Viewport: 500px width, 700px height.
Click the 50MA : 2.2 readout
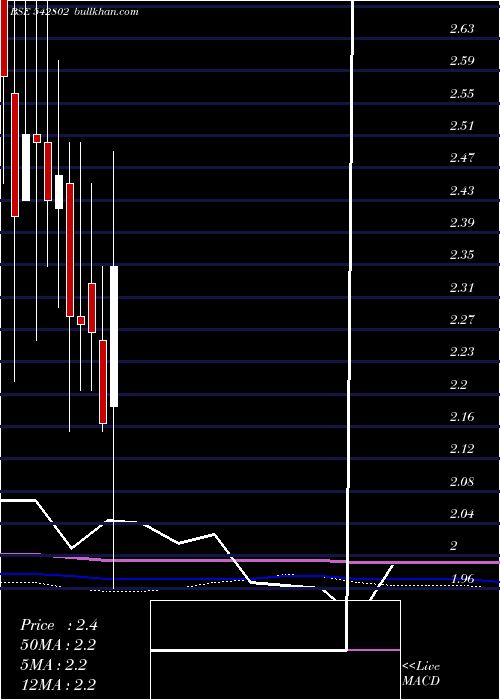pos(58,645)
